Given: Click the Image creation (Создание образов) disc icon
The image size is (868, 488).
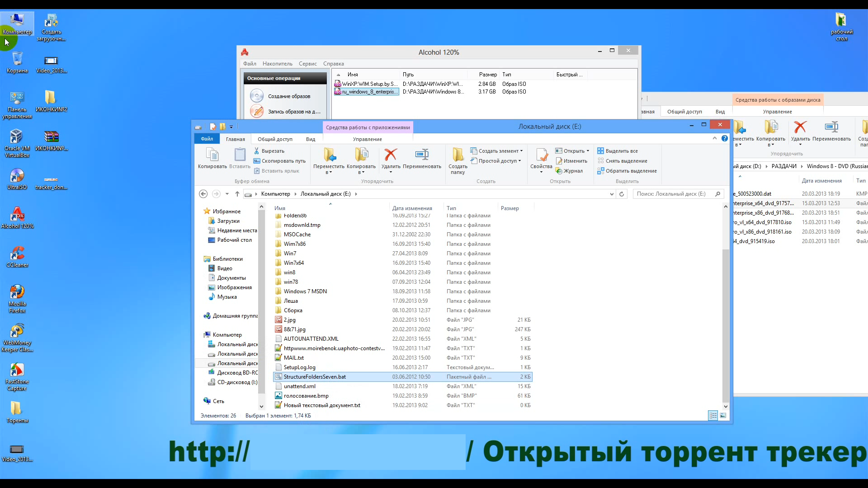Looking at the screenshot, I should tap(257, 96).
